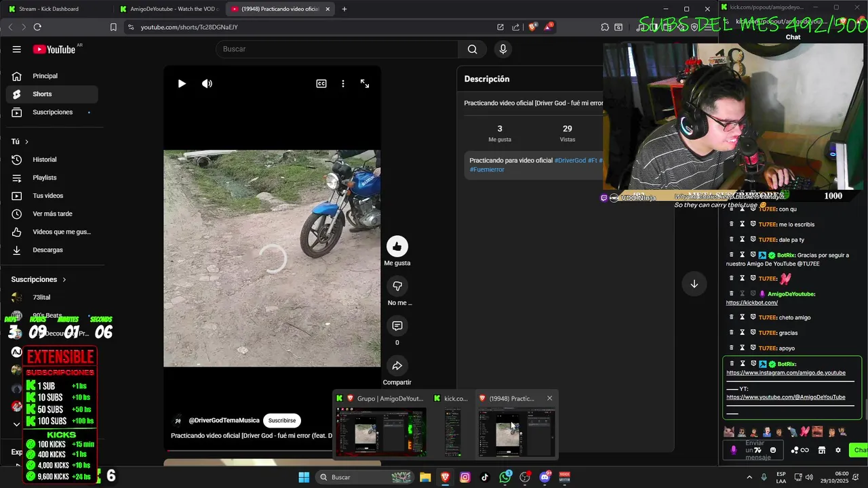Reload the YouTube page
The width and height of the screenshot is (868, 488).
(37, 27)
